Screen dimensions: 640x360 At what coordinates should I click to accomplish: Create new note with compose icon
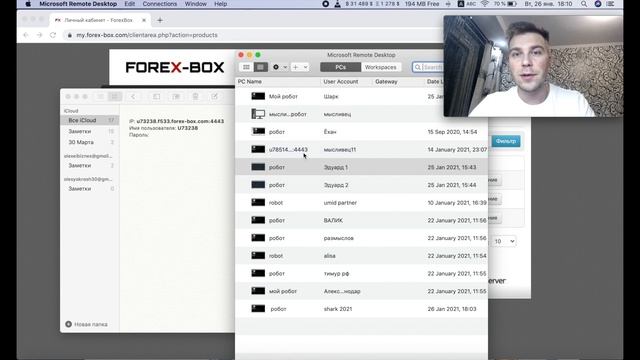pyautogui.click(x=214, y=97)
